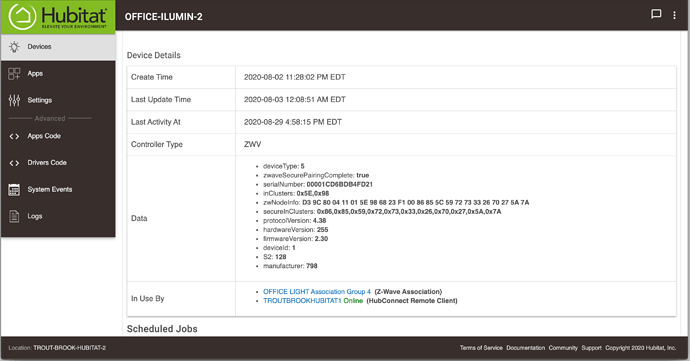The height and width of the screenshot is (361, 690).
Task: Open the three-dot overflow menu
Action: (x=674, y=15)
